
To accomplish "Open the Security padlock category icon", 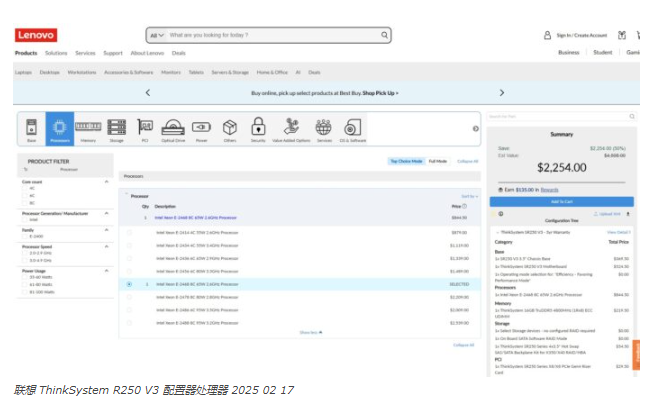I will tap(258, 129).
